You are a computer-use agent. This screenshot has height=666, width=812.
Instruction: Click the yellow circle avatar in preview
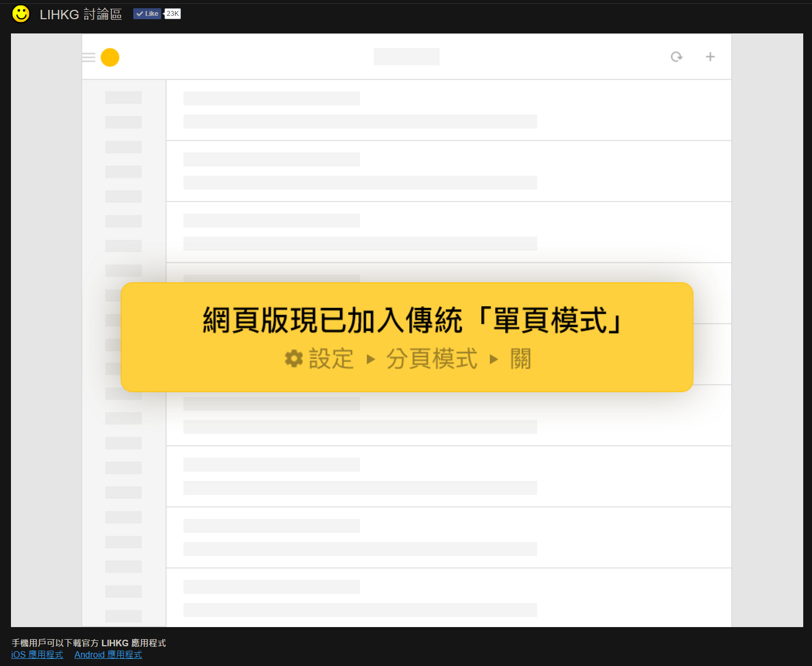110,57
